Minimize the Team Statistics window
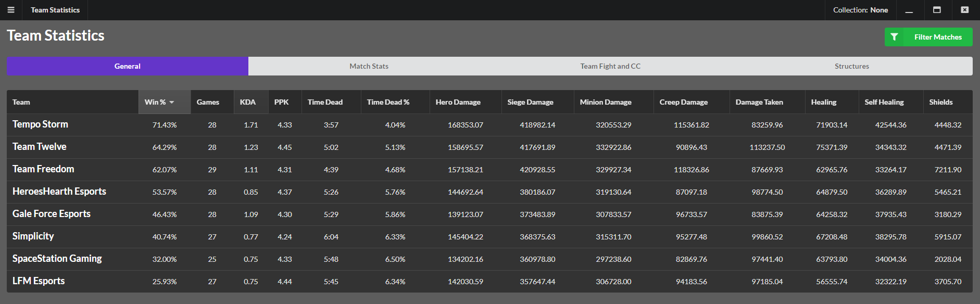This screenshot has height=304, width=980. (909, 10)
